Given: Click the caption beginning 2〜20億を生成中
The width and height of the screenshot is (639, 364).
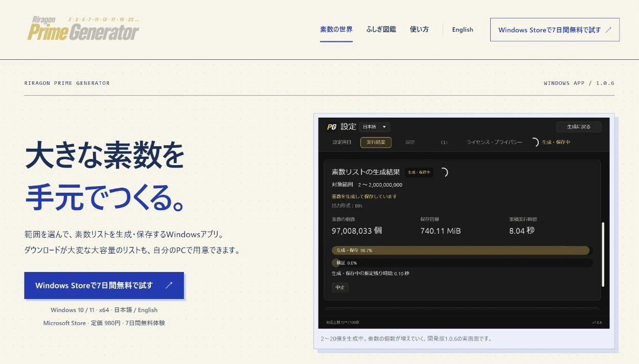Looking at the screenshot, I should coord(406,338).
